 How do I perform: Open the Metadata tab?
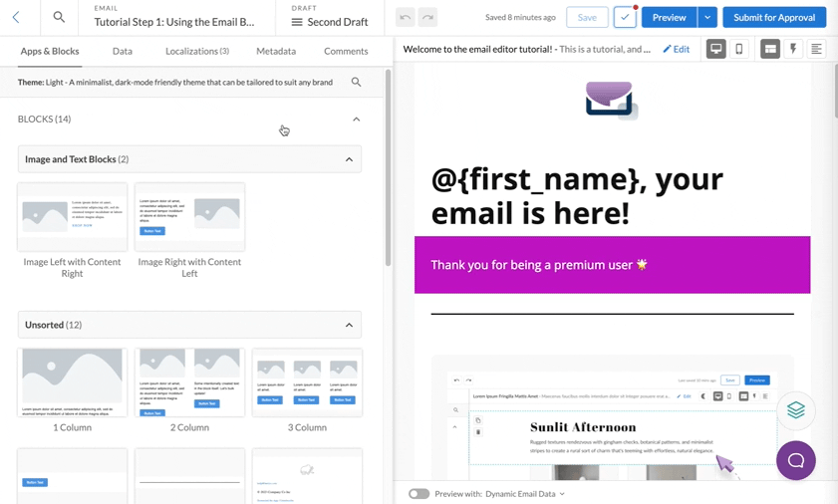coord(276,52)
